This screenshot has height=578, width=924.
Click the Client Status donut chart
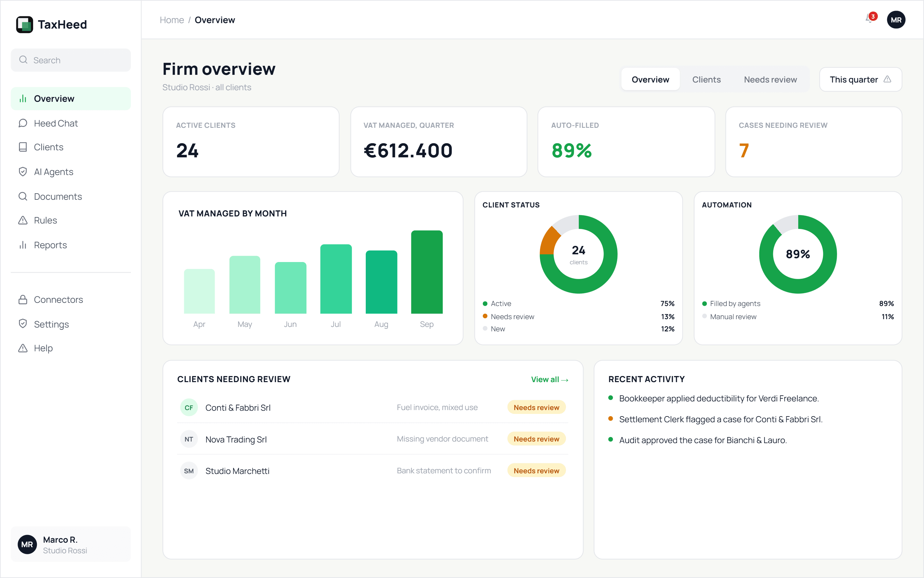[x=578, y=254]
